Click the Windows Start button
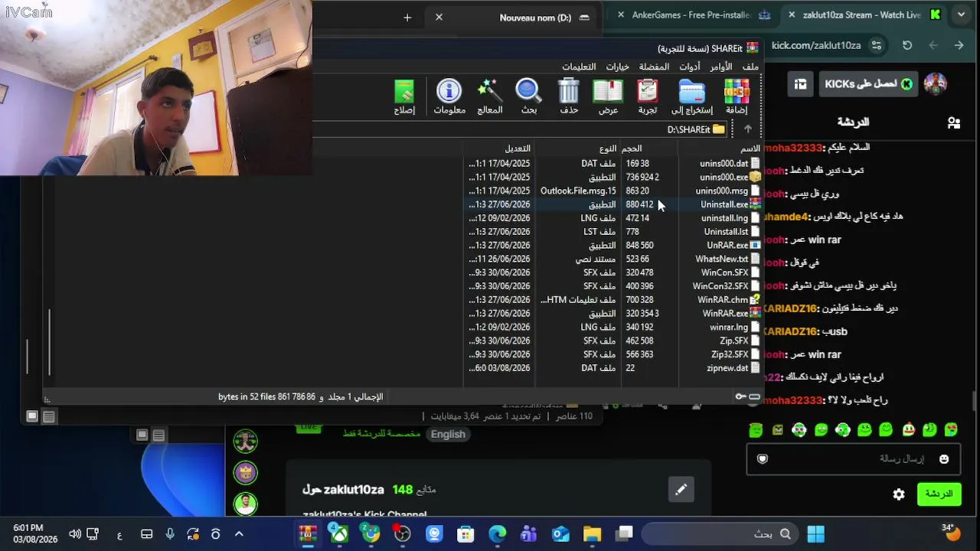The image size is (980, 551). tap(816, 534)
